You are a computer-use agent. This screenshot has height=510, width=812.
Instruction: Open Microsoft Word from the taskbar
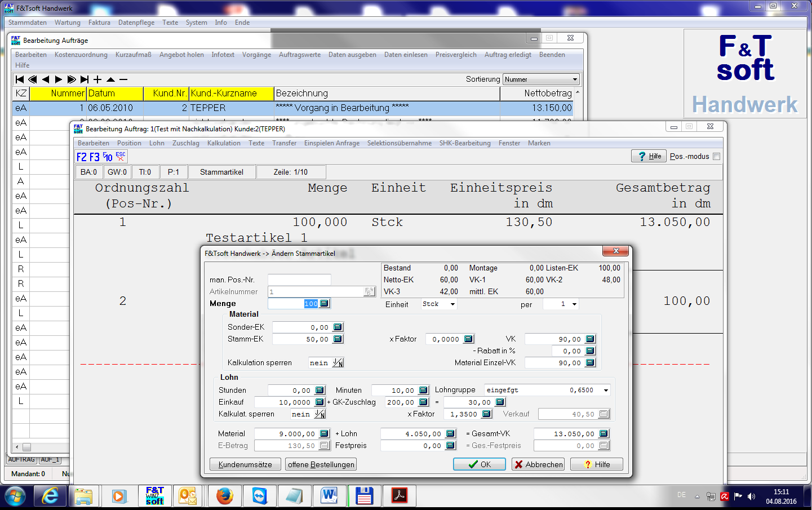click(329, 496)
